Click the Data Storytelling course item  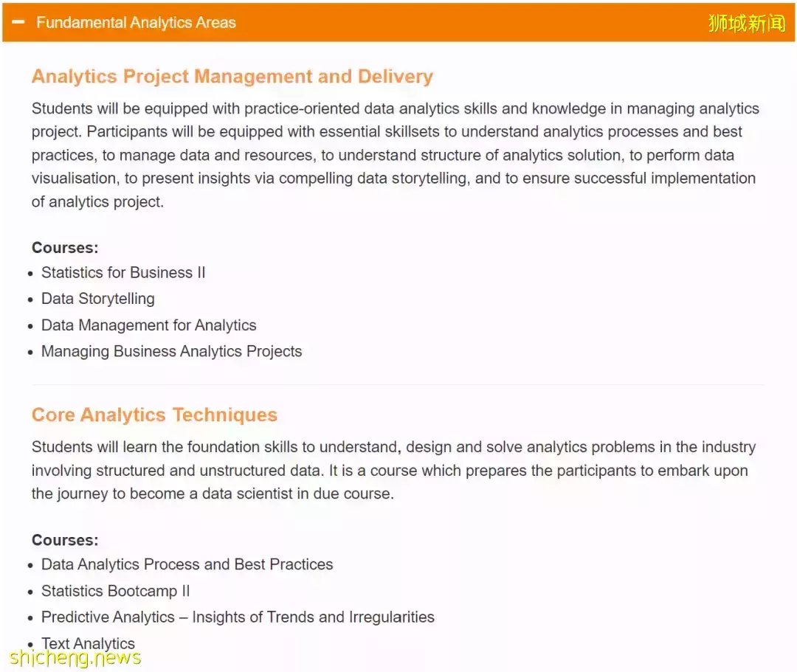[97, 299]
